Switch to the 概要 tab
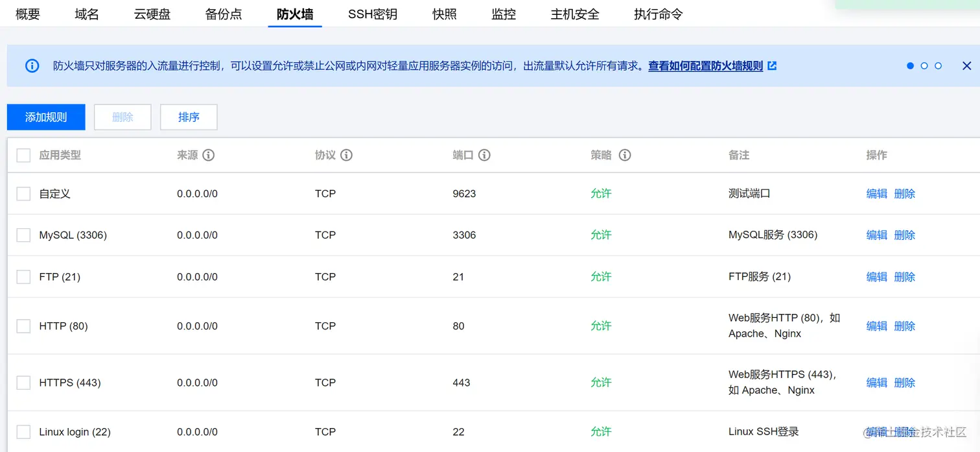This screenshot has height=452, width=980. pos(28,14)
